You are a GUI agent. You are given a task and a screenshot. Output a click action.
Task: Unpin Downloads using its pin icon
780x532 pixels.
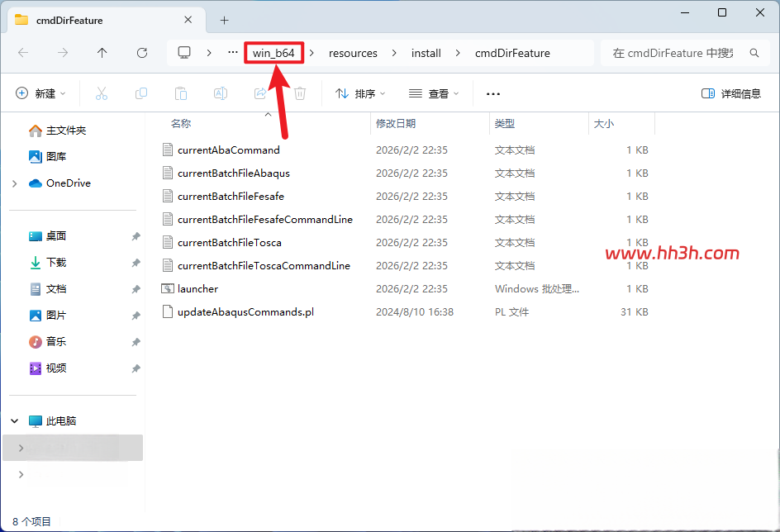(x=136, y=263)
